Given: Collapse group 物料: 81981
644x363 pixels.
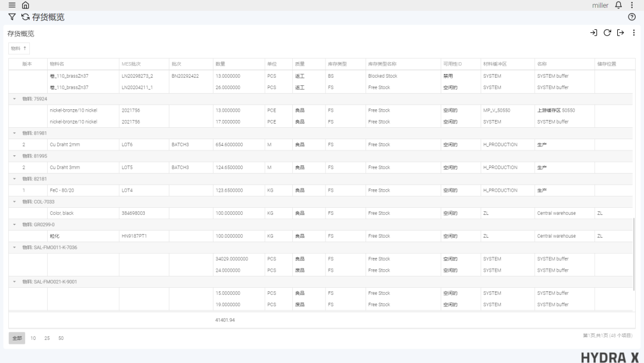Looking at the screenshot, I should coord(14,133).
